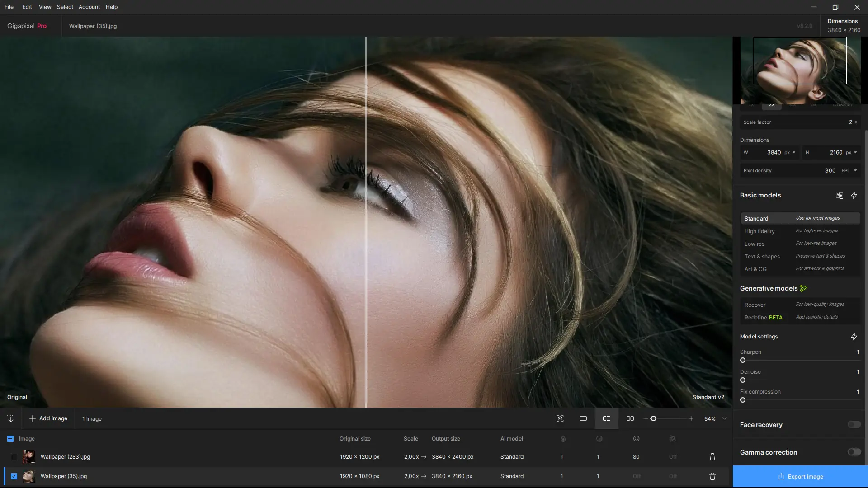Click the Sharpen slider handle
The image size is (868, 488).
743,360
